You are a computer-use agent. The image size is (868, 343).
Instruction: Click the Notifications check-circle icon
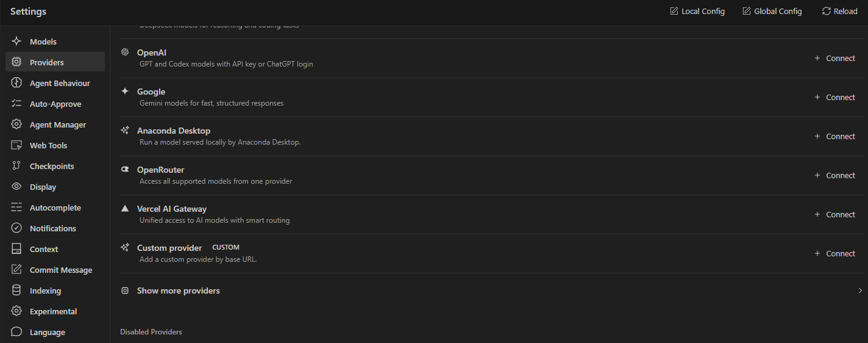pos(16,228)
